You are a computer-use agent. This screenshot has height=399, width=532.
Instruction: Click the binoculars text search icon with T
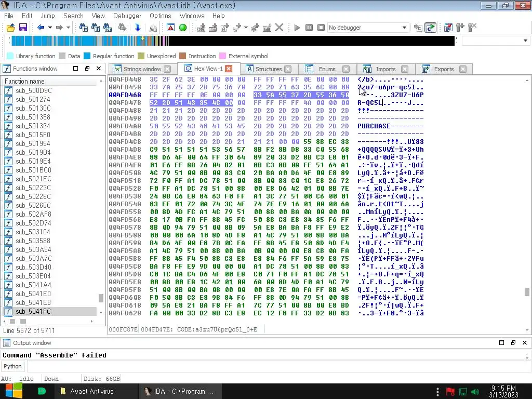point(96,28)
